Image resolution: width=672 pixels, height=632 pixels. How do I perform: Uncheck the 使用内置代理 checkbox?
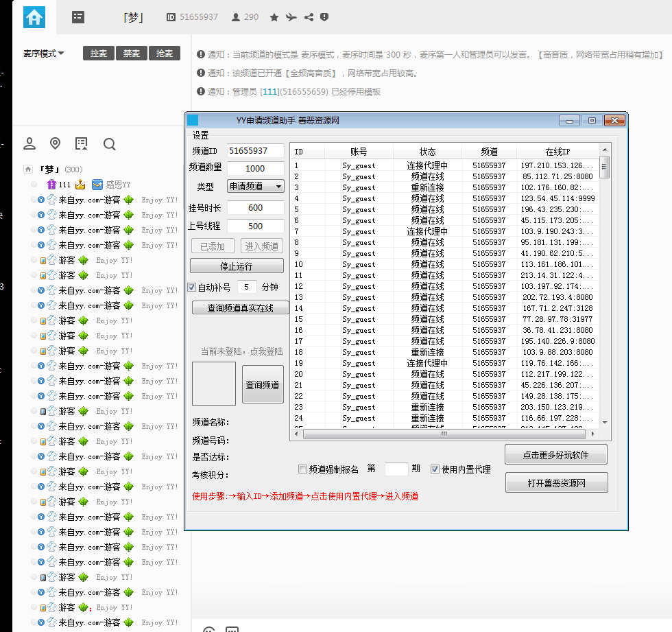(x=434, y=469)
